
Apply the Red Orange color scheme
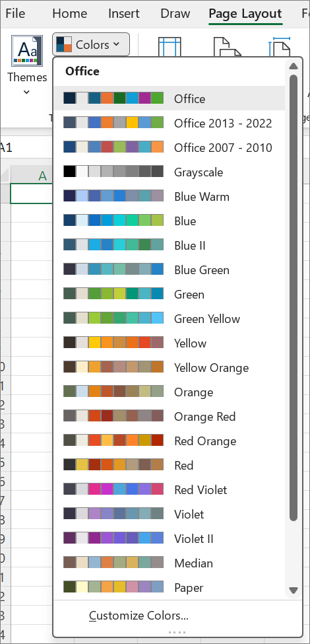pos(170,441)
